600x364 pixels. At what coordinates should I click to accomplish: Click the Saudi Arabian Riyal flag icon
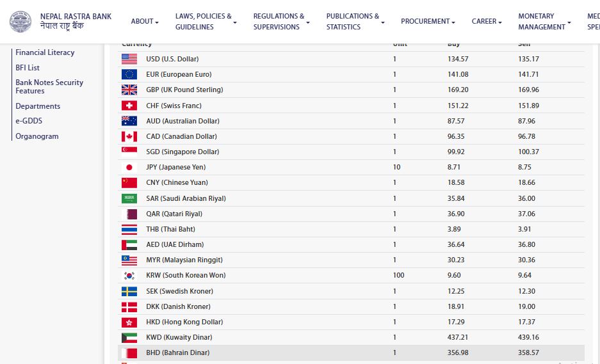point(129,198)
